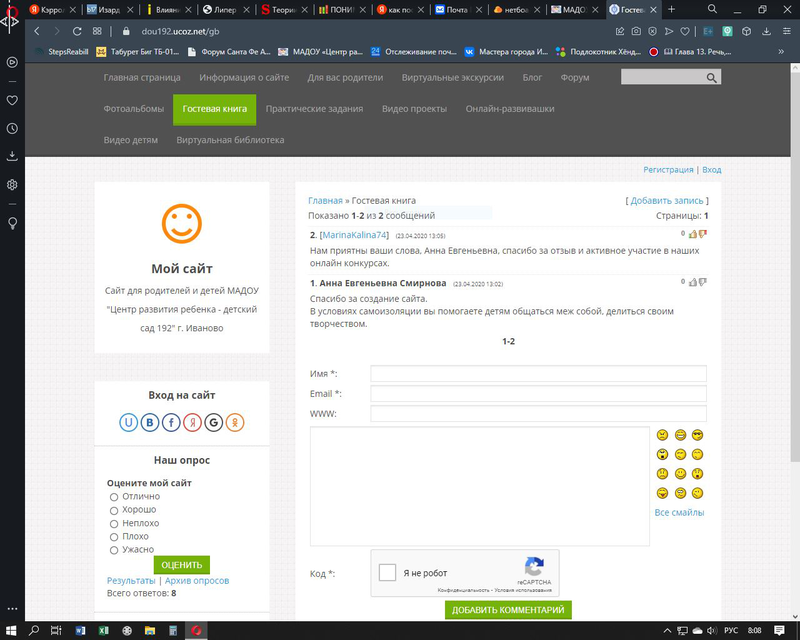Screen dimensions: 800x640
Task: Open Opera sidebar settings gear
Action: click(12, 185)
